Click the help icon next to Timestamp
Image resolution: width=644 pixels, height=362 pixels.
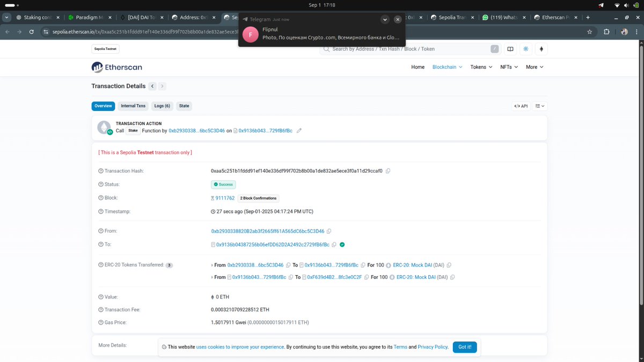(100, 211)
